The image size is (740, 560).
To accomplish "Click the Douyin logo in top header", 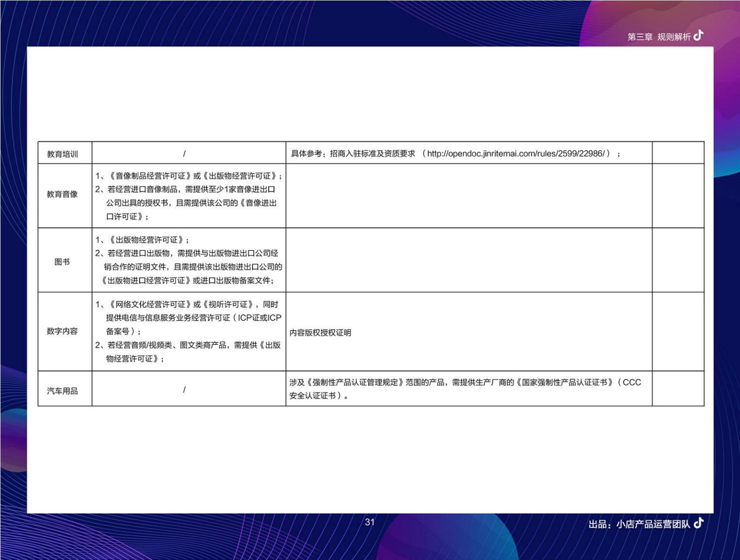I will click(698, 36).
